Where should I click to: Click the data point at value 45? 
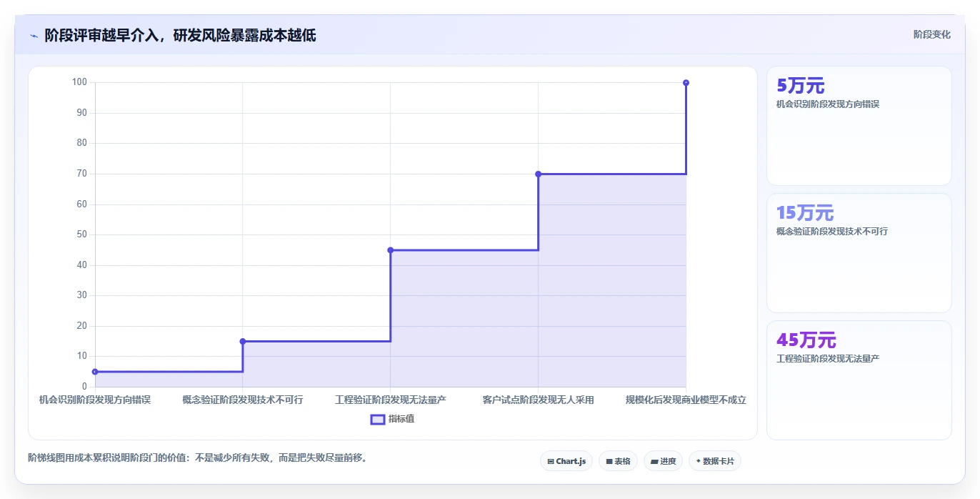tap(391, 250)
